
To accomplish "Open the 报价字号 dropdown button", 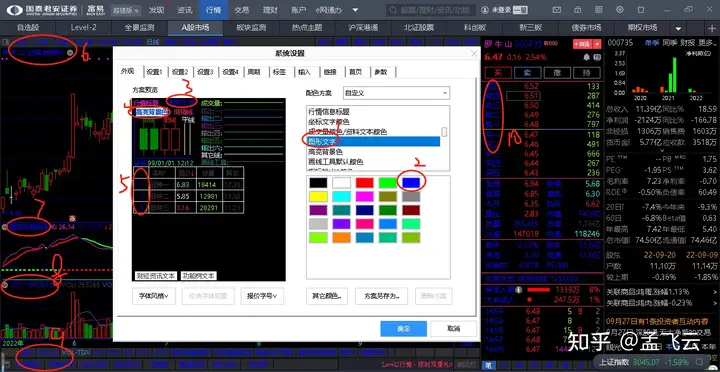I will [262, 296].
